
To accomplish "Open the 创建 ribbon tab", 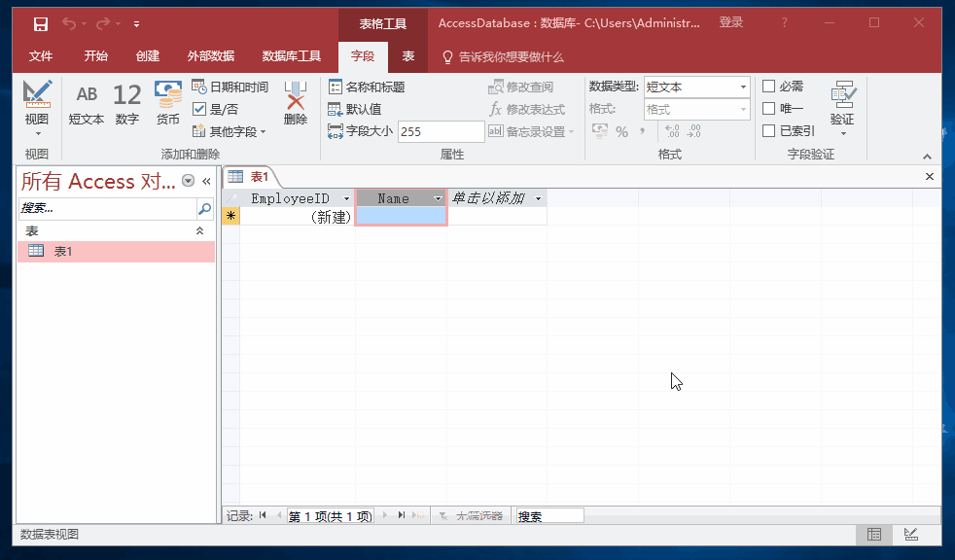I will point(148,56).
